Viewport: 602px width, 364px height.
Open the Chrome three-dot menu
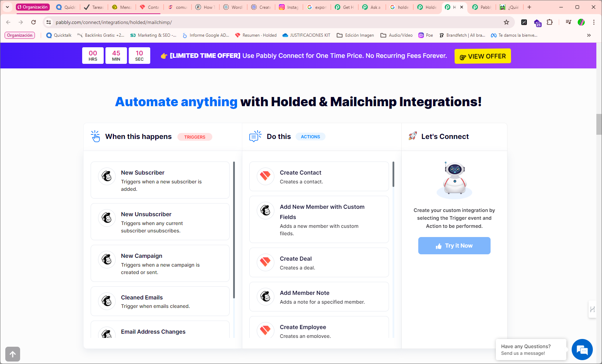coord(594,22)
